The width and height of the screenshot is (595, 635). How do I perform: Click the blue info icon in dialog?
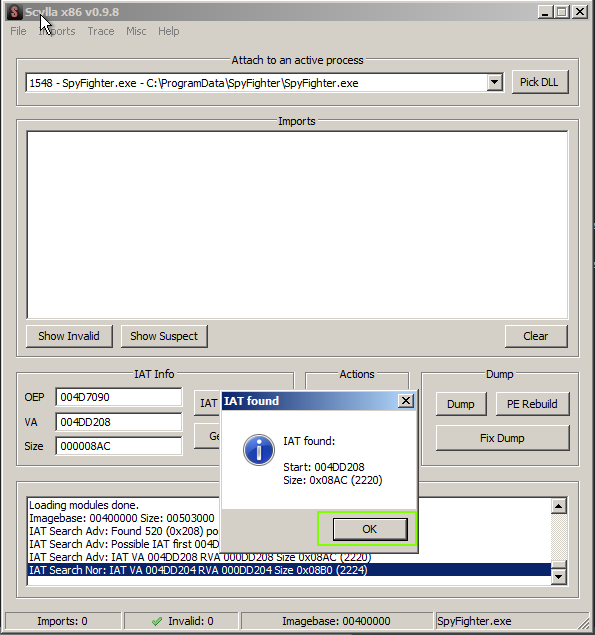(x=259, y=450)
